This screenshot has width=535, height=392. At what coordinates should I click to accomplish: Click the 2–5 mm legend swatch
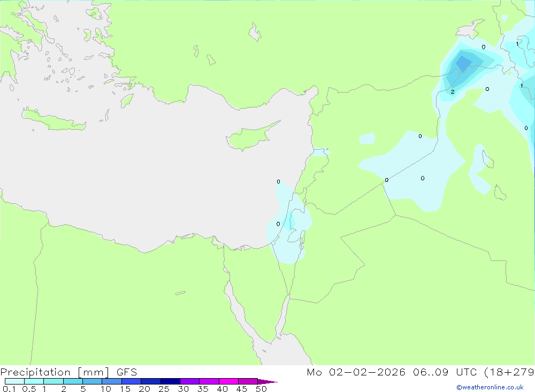(x=73, y=381)
